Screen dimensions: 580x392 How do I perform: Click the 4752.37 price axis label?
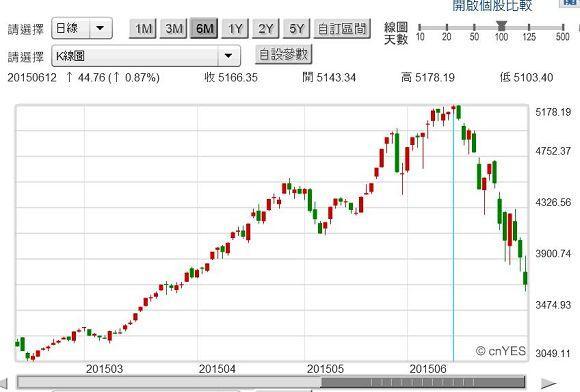tap(553, 151)
